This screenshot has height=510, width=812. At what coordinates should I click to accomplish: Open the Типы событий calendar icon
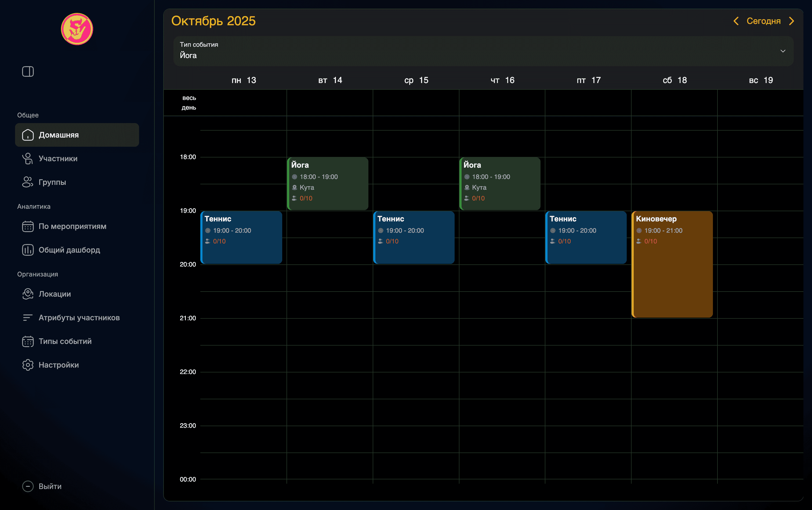(28, 341)
